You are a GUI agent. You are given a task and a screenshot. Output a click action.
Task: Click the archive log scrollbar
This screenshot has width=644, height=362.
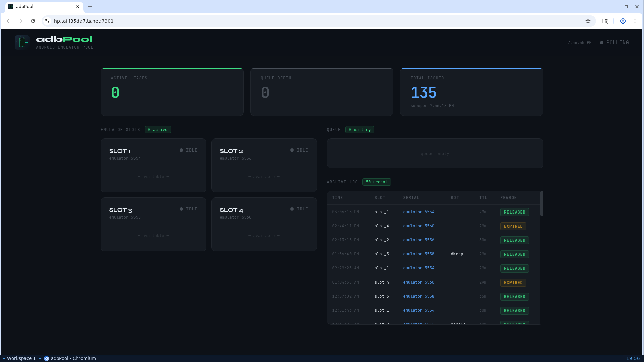pos(541,203)
